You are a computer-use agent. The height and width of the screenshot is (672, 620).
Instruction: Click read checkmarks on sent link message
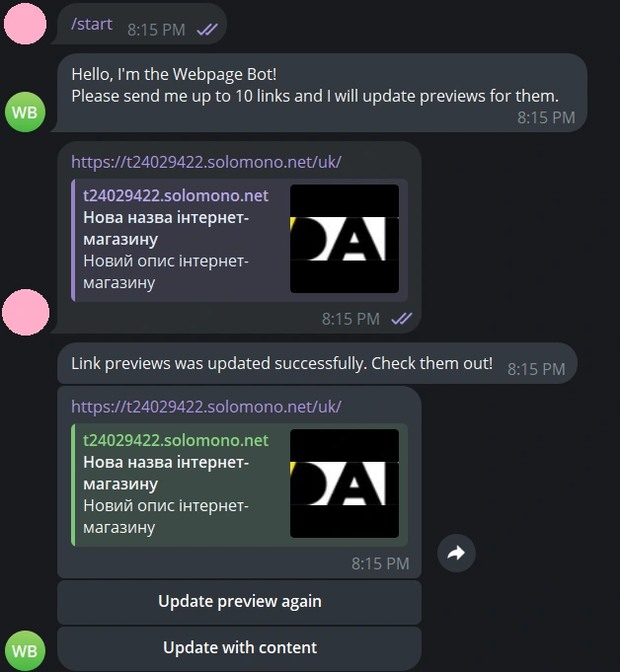point(402,319)
